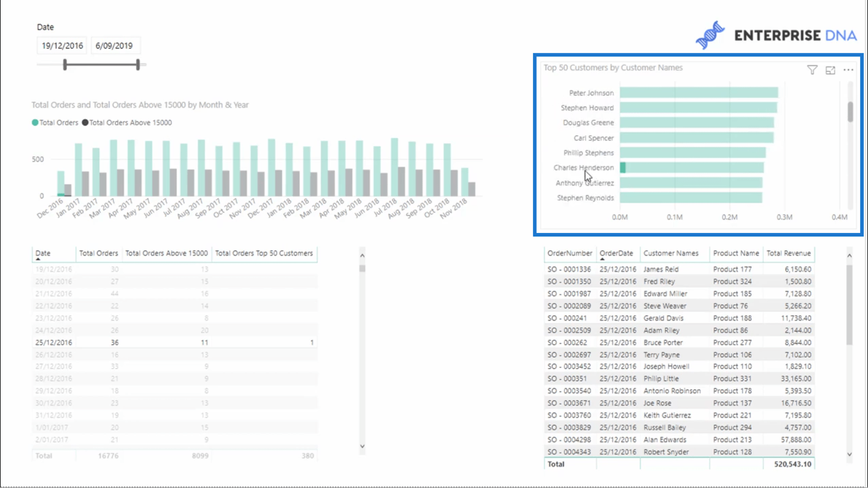Sort by Total Orders Above 15000 header

(167, 253)
